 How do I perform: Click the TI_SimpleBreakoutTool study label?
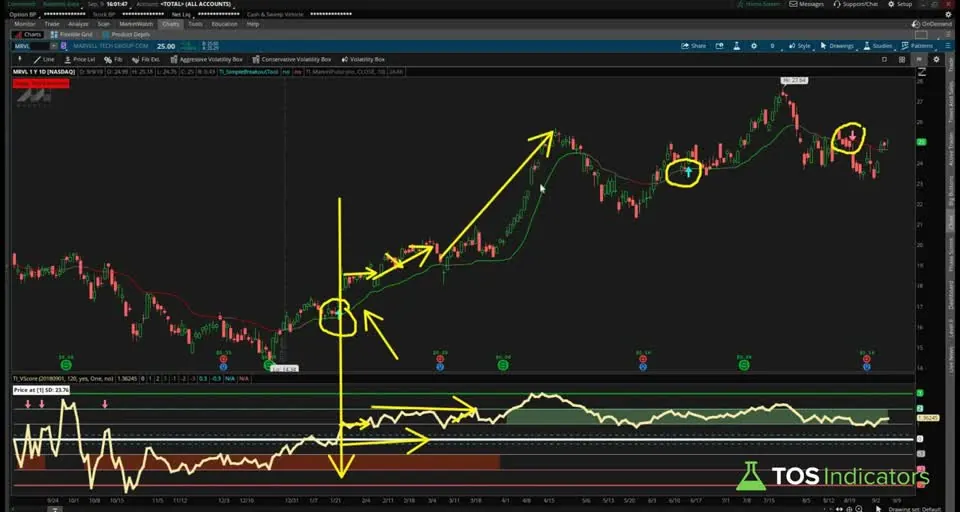coord(248,72)
